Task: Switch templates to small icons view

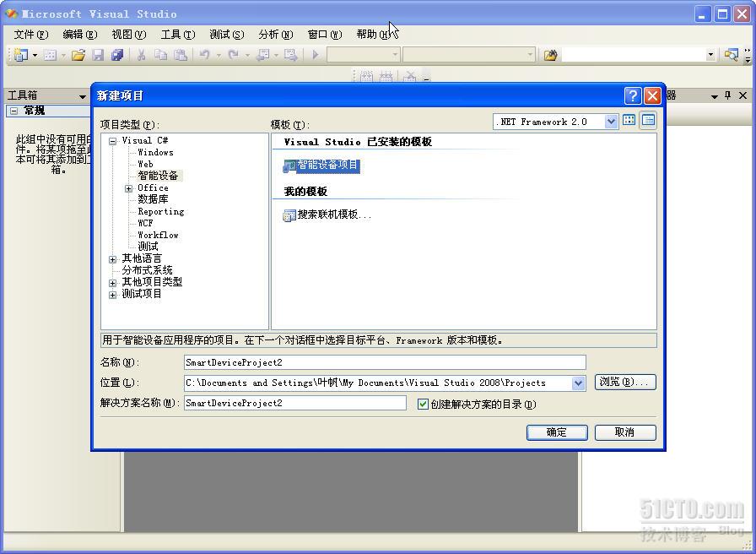Action: tap(649, 120)
